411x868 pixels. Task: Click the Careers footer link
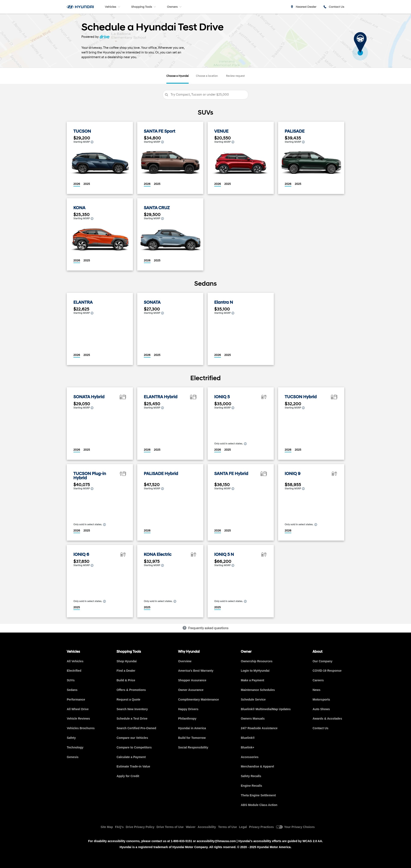pos(318,680)
